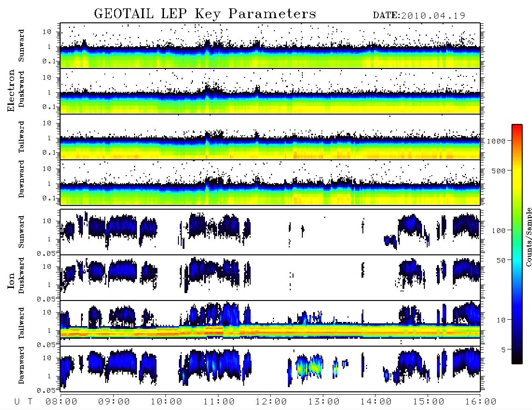Click the "14:00" time tick label
The width and height of the screenshot is (532, 410).
376,402
